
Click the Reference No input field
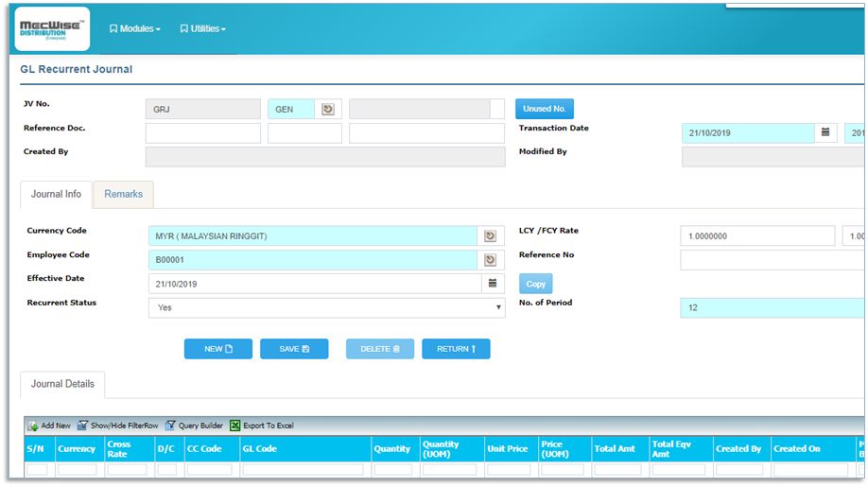771,260
